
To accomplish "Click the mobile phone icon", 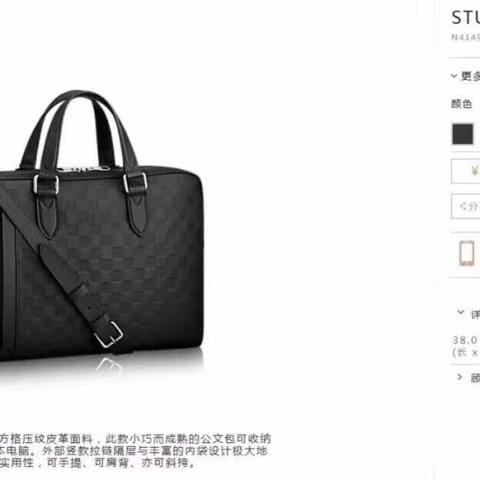I will coord(467,253).
